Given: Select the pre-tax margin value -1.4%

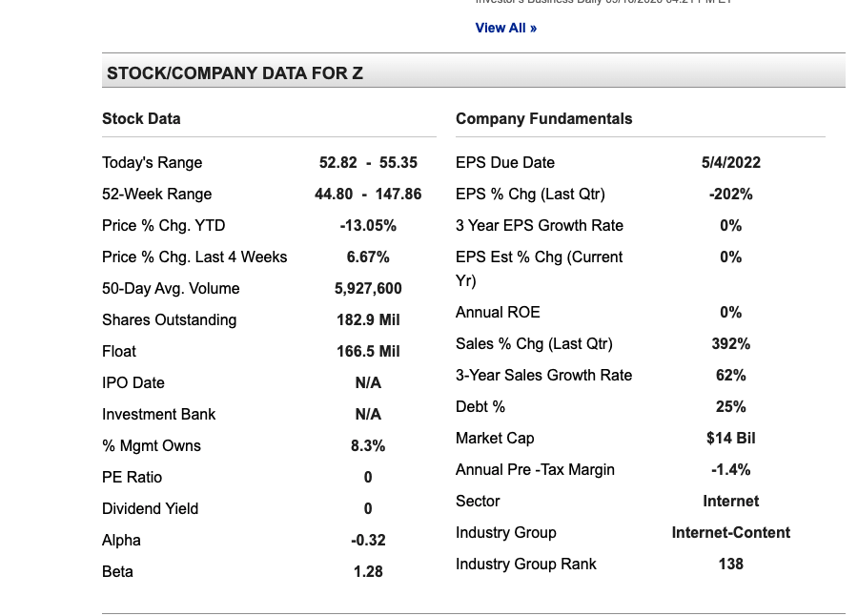Looking at the screenshot, I should tap(731, 470).
